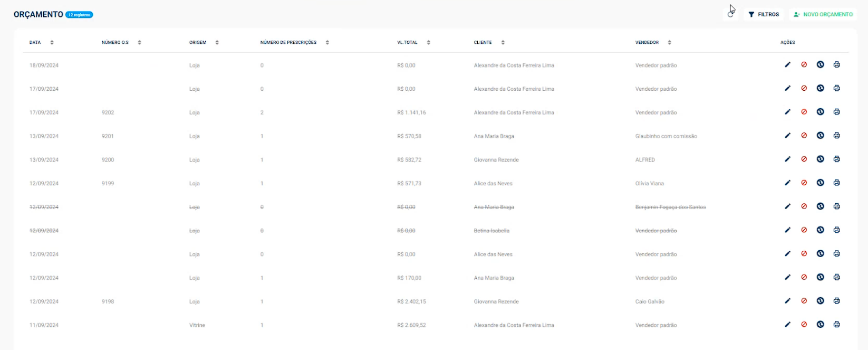Screen dimensions: 868x350
Task: Cancel the 11/09/2024 Vitrine orçamento
Action: pyautogui.click(x=804, y=325)
